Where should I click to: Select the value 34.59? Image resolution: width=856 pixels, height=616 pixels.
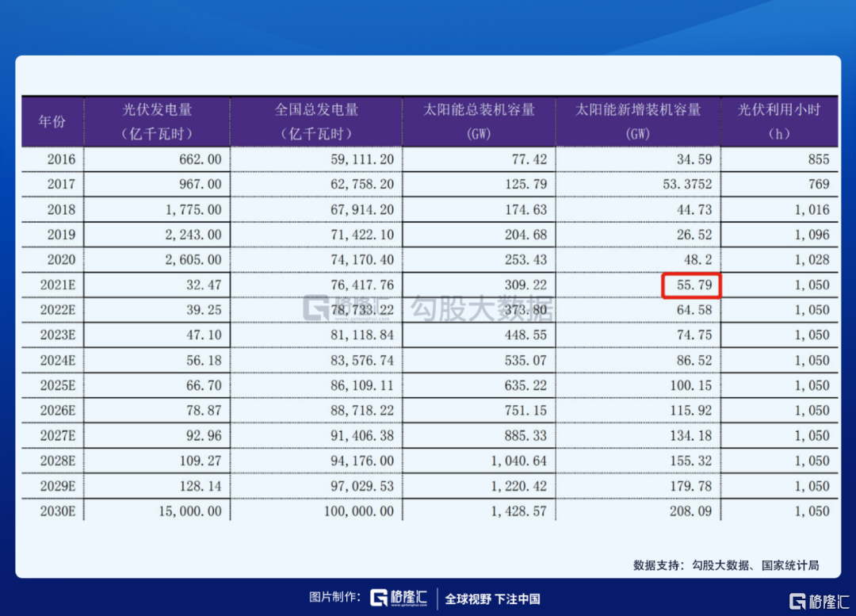694,159
